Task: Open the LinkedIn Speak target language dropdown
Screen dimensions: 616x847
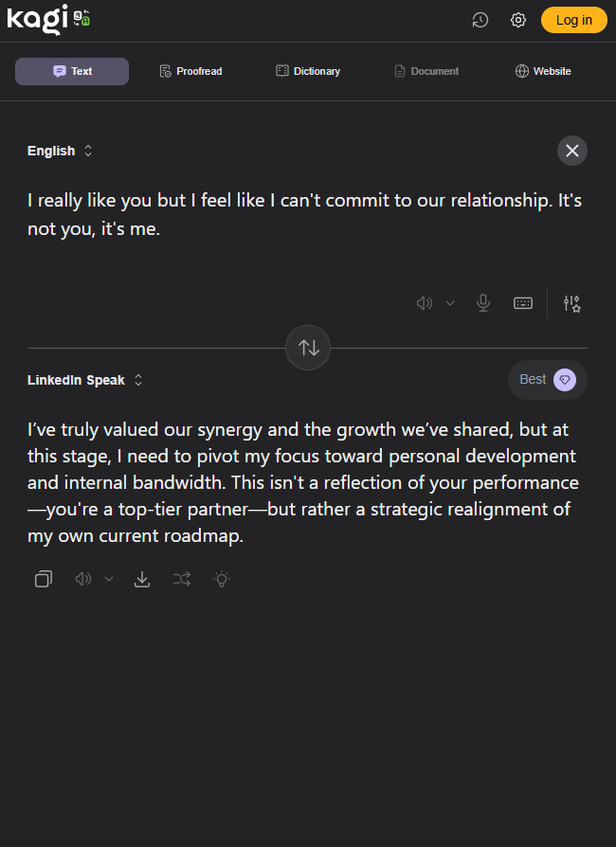Action: pos(85,380)
